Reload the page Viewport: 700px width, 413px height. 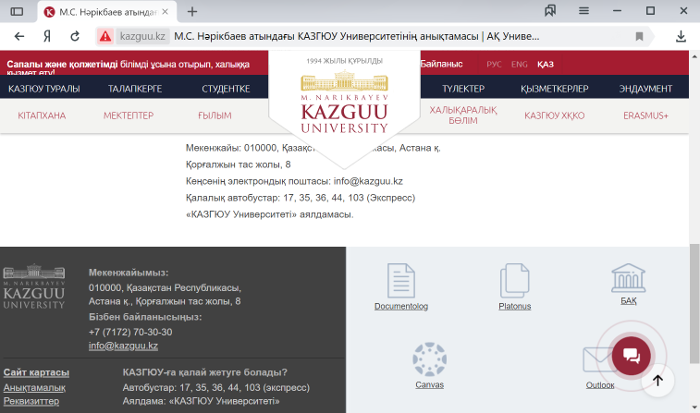point(75,36)
